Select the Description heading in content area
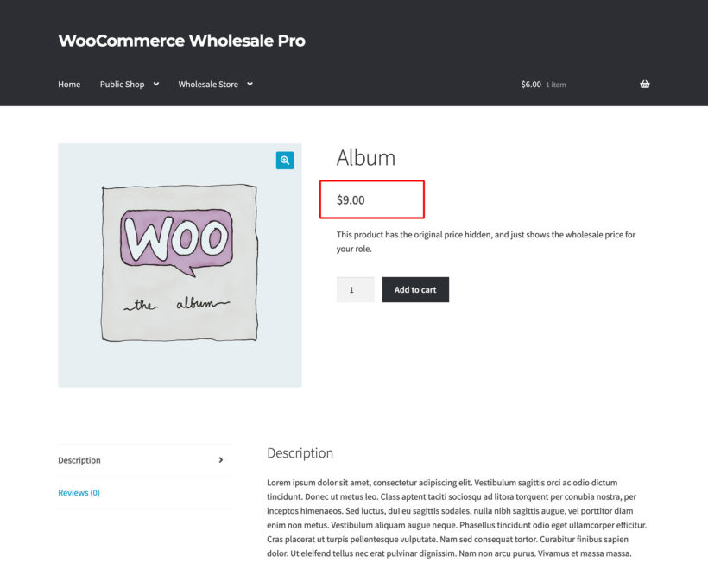708x588 pixels. coord(300,452)
